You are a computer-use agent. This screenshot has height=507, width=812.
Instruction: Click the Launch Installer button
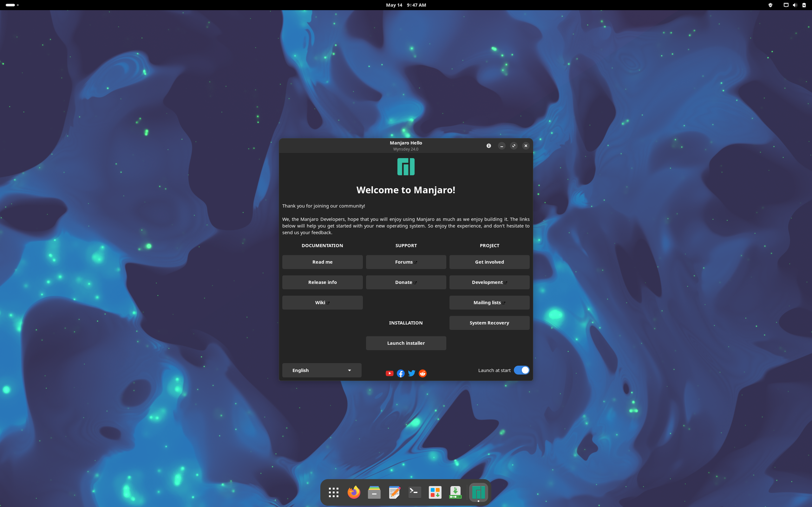pyautogui.click(x=406, y=343)
